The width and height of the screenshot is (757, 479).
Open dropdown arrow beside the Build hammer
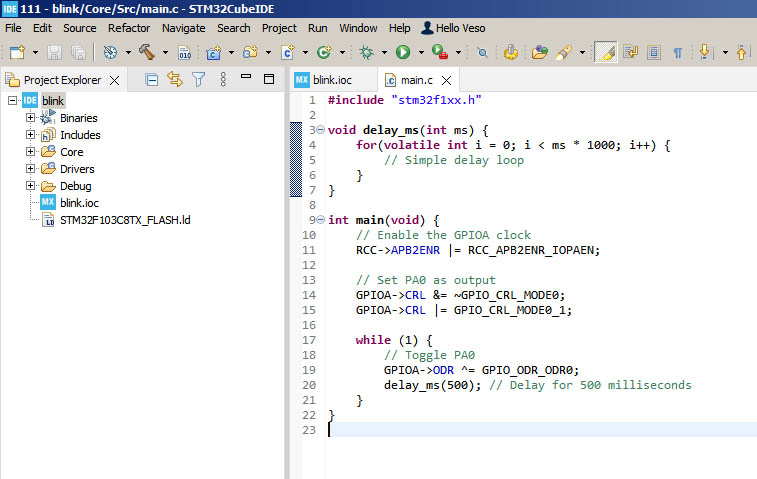(164, 52)
